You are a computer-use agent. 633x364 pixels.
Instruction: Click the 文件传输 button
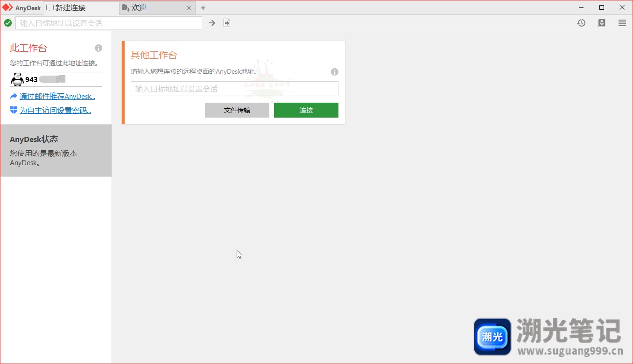point(237,110)
